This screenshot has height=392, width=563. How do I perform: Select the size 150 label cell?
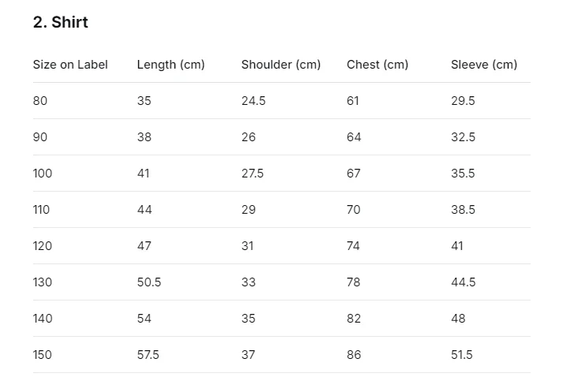click(x=43, y=354)
